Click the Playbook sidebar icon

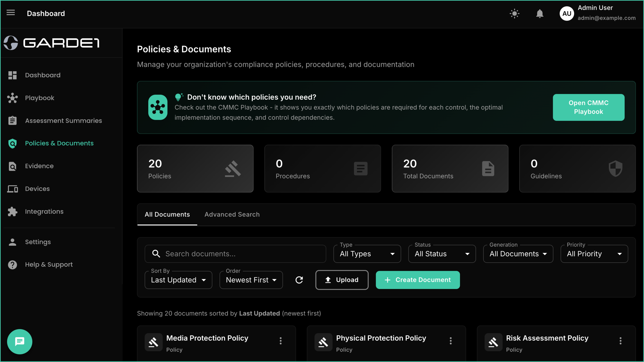pos(12,98)
